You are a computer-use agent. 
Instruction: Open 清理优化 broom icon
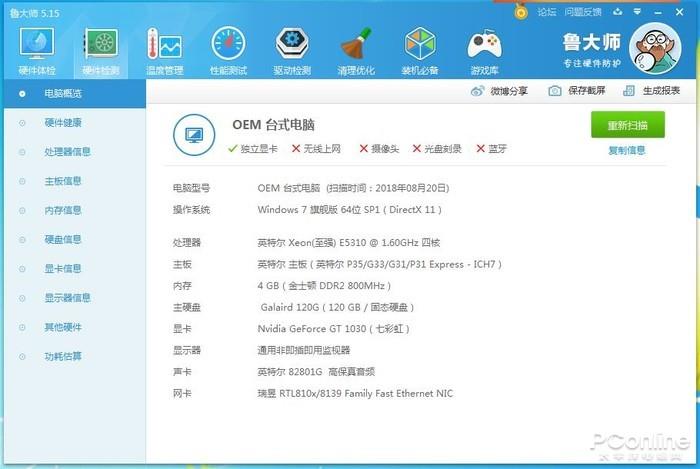click(x=356, y=49)
